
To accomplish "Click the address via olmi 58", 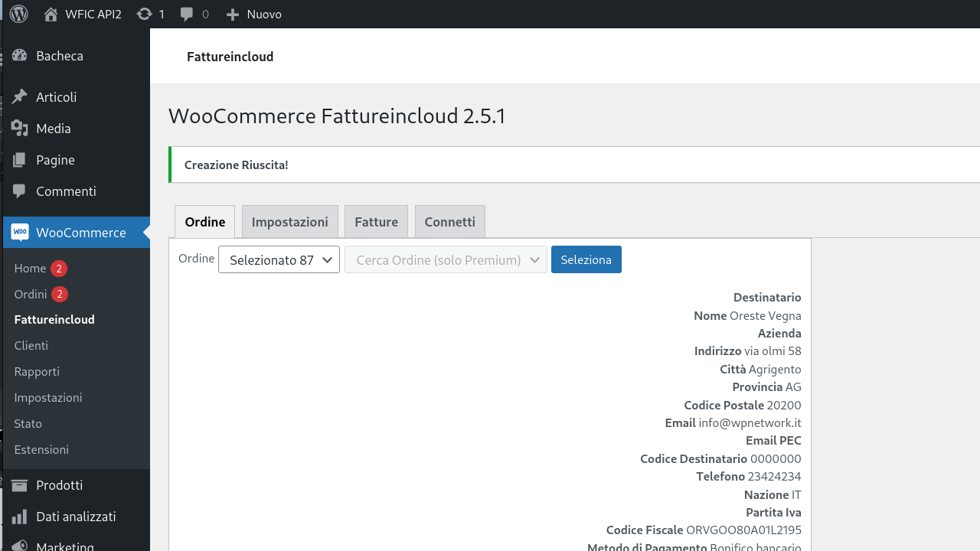I will pyautogui.click(x=773, y=351).
